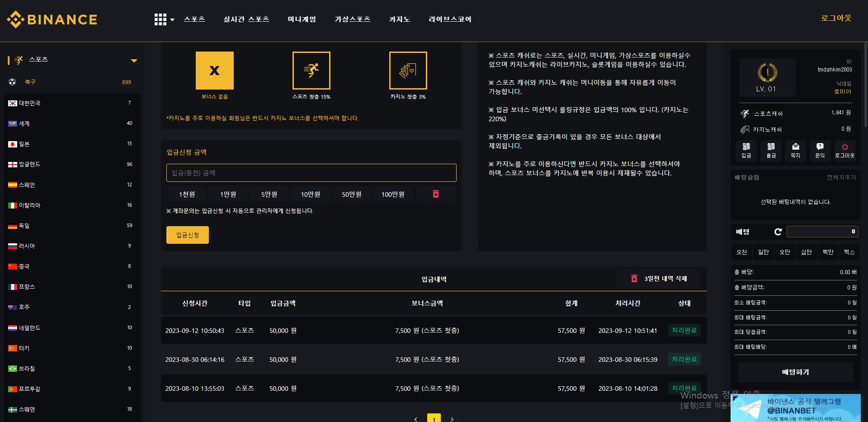Select the '카지노 첫충 3%' bonus icon
The image size is (868, 422).
click(408, 71)
